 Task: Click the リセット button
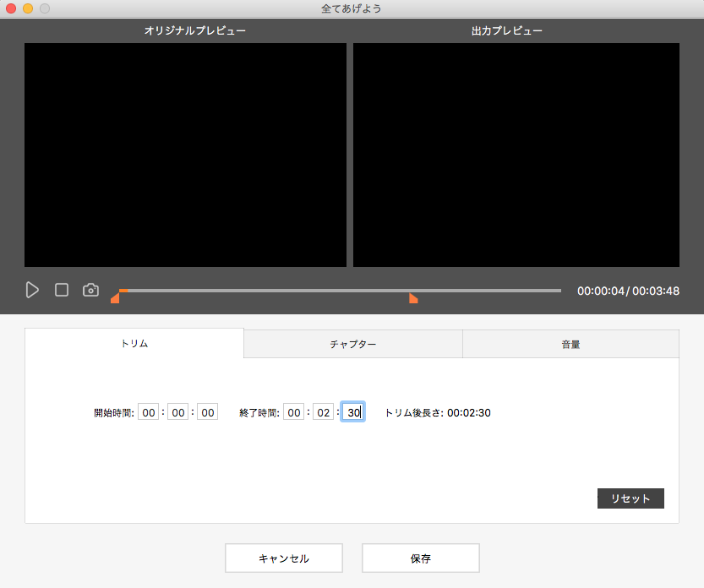tap(630, 498)
